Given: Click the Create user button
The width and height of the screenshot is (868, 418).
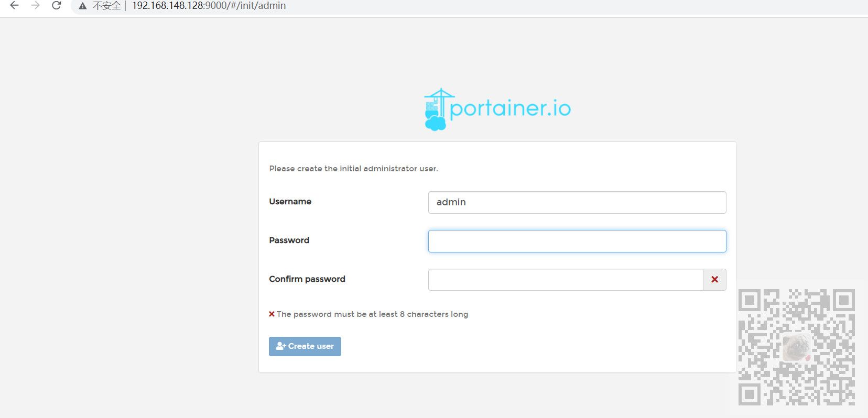Looking at the screenshot, I should tap(305, 346).
